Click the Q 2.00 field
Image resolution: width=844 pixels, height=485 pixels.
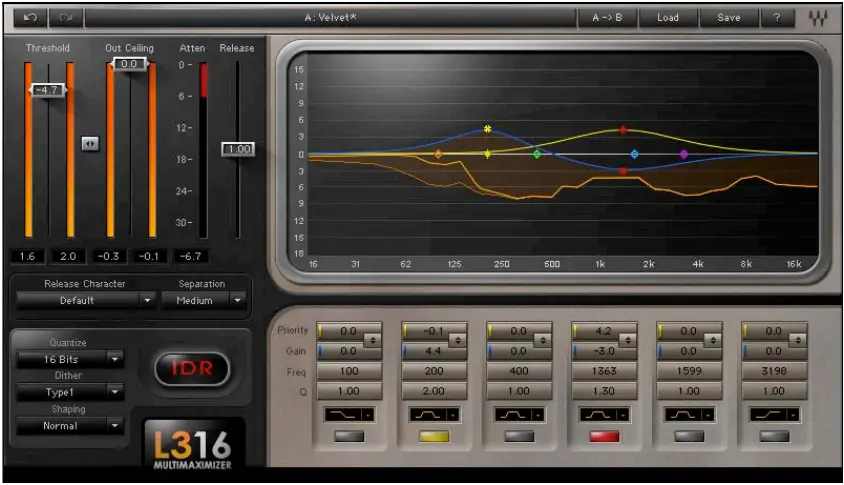434,391
